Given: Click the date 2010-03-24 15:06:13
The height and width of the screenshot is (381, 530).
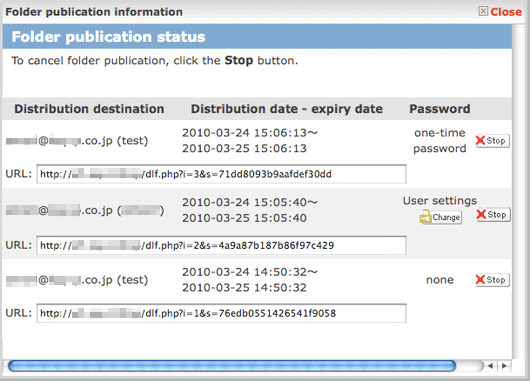Looking at the screenshot, I should coord(250,133).
